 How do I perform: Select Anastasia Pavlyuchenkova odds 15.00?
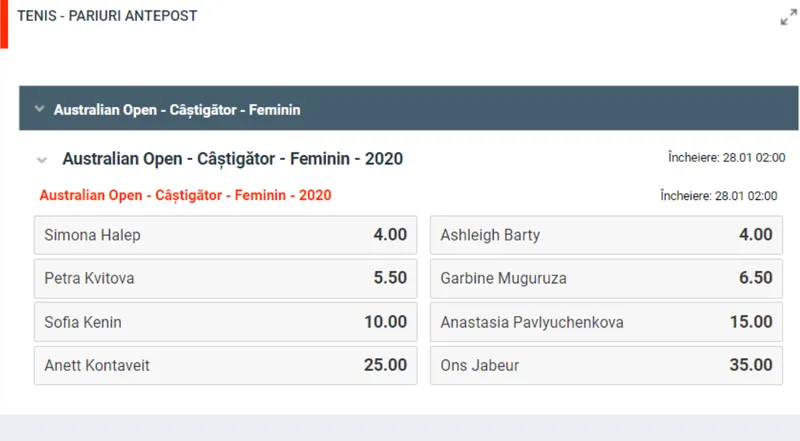(x=606, y=322)
